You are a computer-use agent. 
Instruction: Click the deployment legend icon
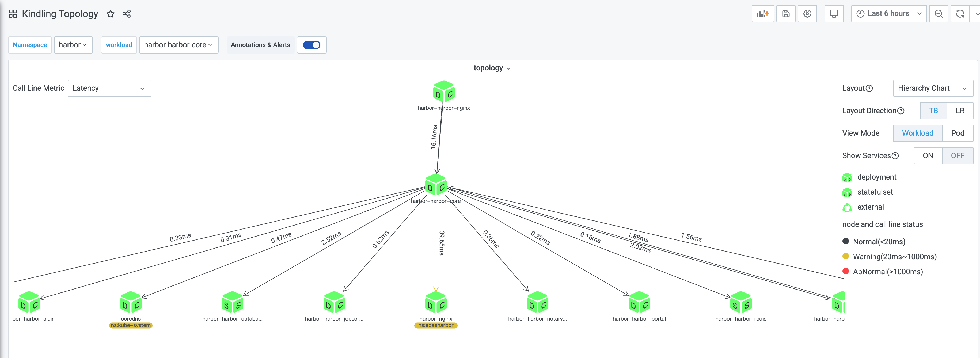pos(847,178)
